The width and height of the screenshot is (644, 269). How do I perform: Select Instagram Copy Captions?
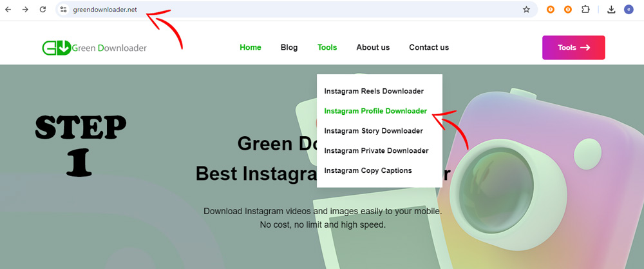[x=368, y=170]
